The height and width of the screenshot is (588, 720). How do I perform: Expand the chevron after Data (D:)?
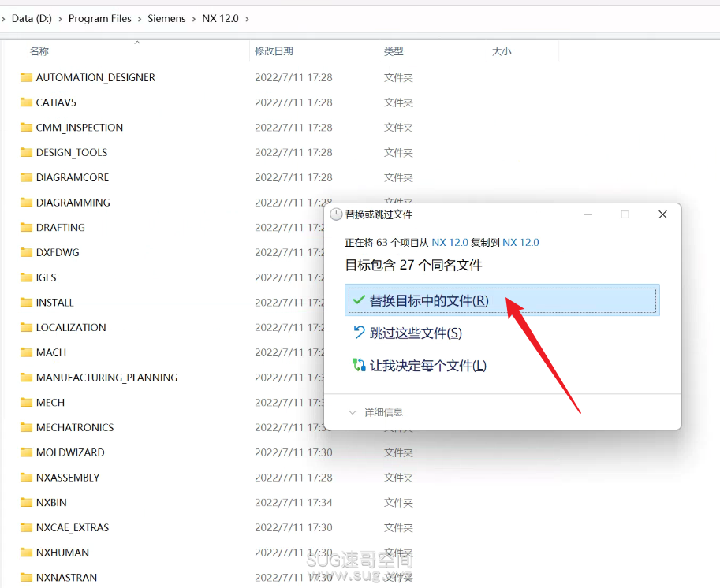(x=60, y=19)
